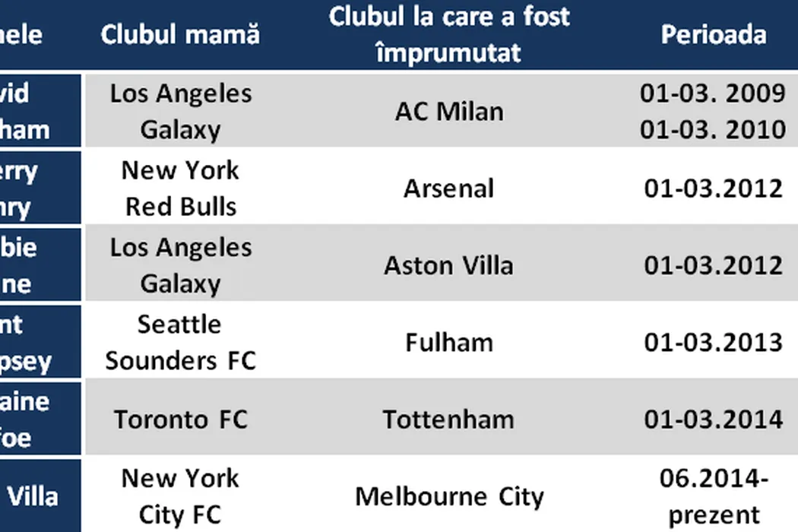Select the Aston Villa cell
The image size is (798, 532).
[449, 265]
